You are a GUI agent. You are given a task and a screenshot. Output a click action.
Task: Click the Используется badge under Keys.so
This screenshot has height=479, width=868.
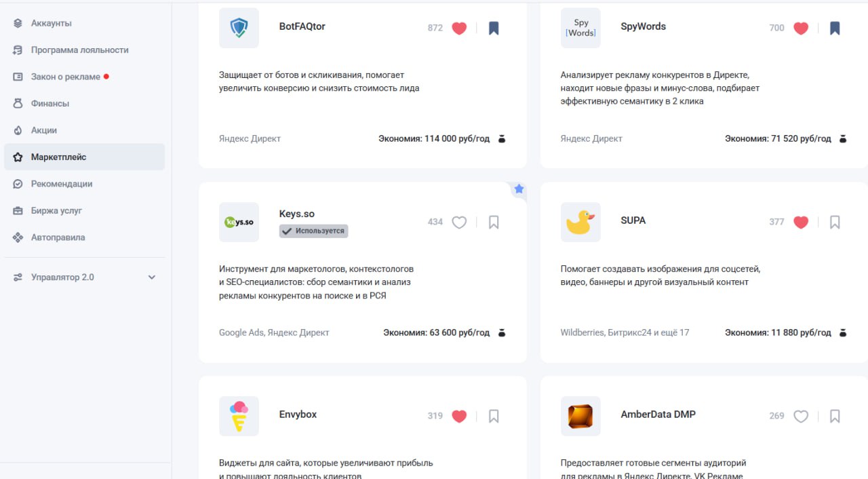coord(313,231)
